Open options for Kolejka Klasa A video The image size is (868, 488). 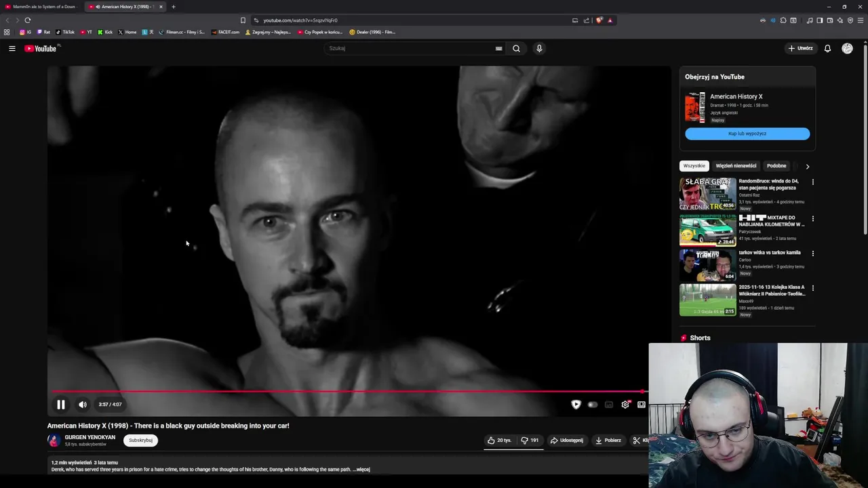(x=812, y=288)
